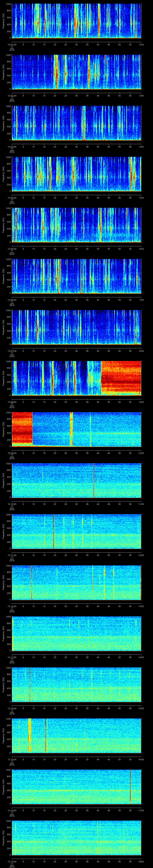
Task: Click the red vertical line in 12:16:00 spectrogram
Action: point(130,786)
